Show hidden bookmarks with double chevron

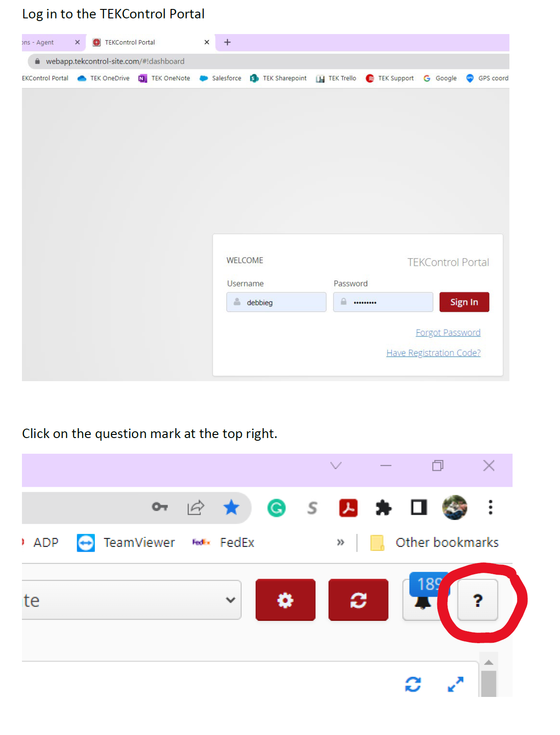pyautogui.click(x=341, y=542)
